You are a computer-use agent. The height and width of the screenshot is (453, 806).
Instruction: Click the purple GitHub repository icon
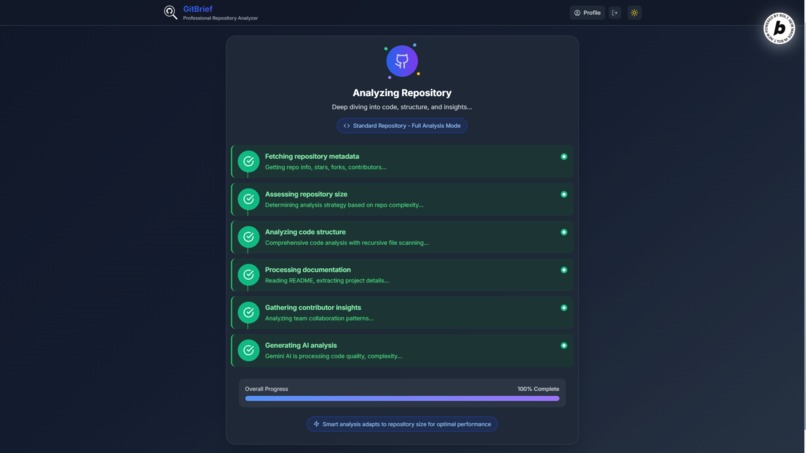click(x=402, y=61)
